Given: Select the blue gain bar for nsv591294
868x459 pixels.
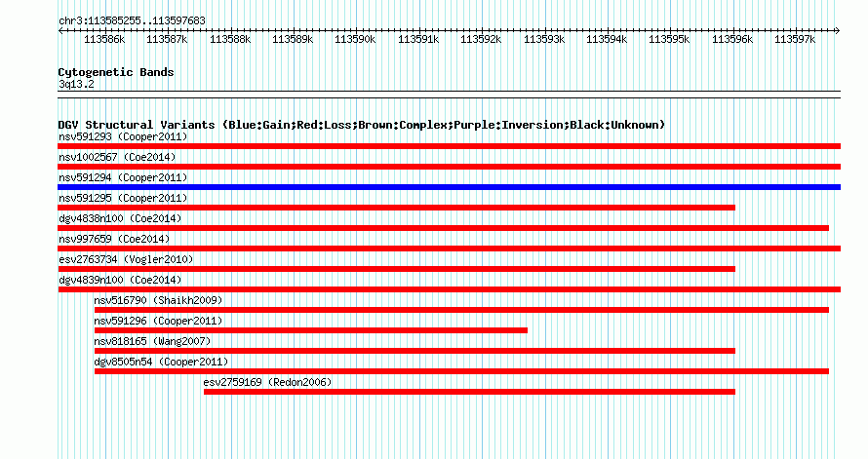Looking at the screenshot, I should click(x=449, y=187).
